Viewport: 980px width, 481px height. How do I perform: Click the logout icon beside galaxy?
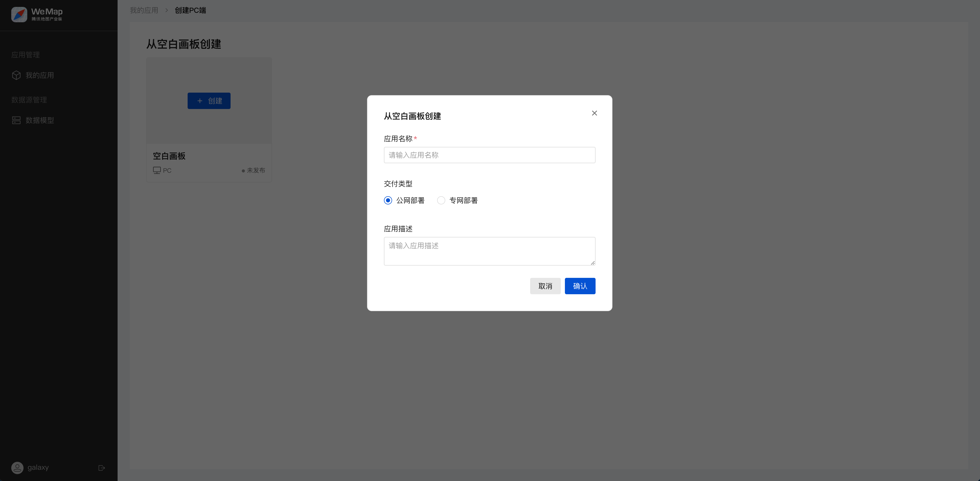coord(101,468)
